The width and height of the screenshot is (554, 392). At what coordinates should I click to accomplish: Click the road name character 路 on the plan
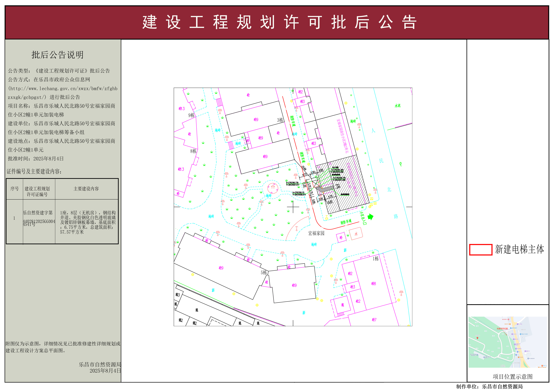396,216
